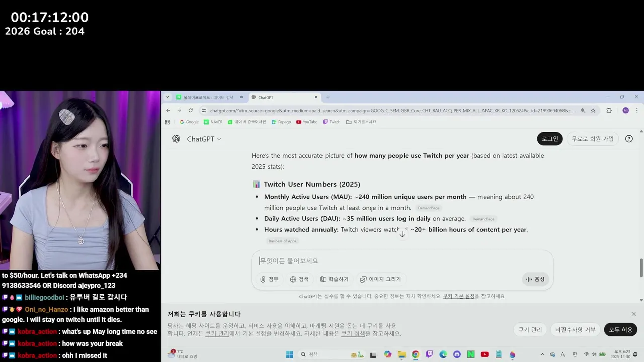Open the new tab plus button
This screenshot has width=644, height=362.
tap(328, 97)
